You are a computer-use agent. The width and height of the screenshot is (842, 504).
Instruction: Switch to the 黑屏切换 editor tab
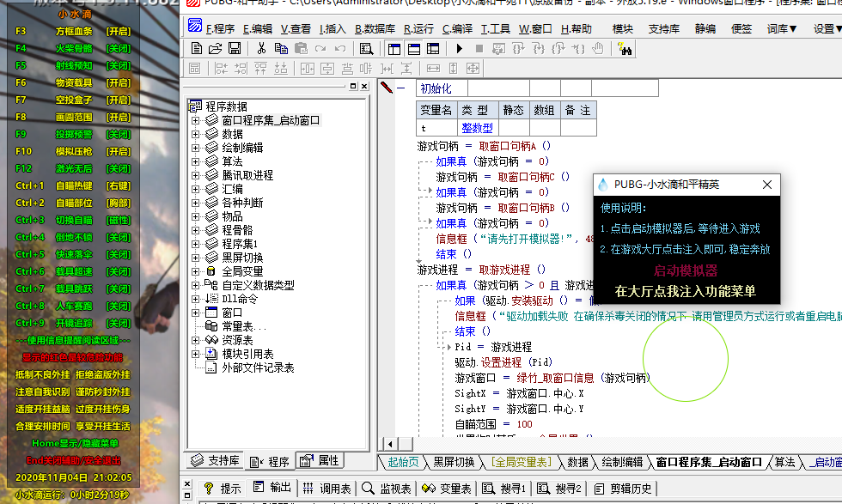pyautogui.click(x=453, y=462)
